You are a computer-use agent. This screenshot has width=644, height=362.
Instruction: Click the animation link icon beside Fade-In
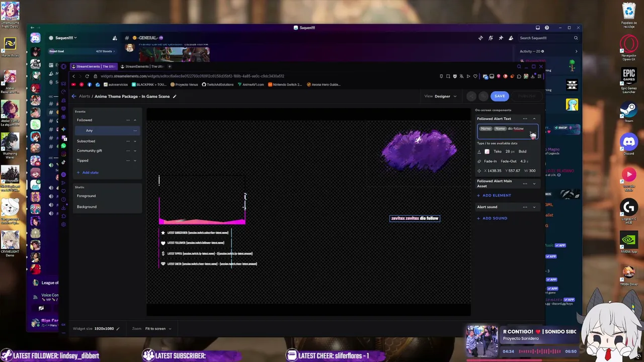coord(479,161)
